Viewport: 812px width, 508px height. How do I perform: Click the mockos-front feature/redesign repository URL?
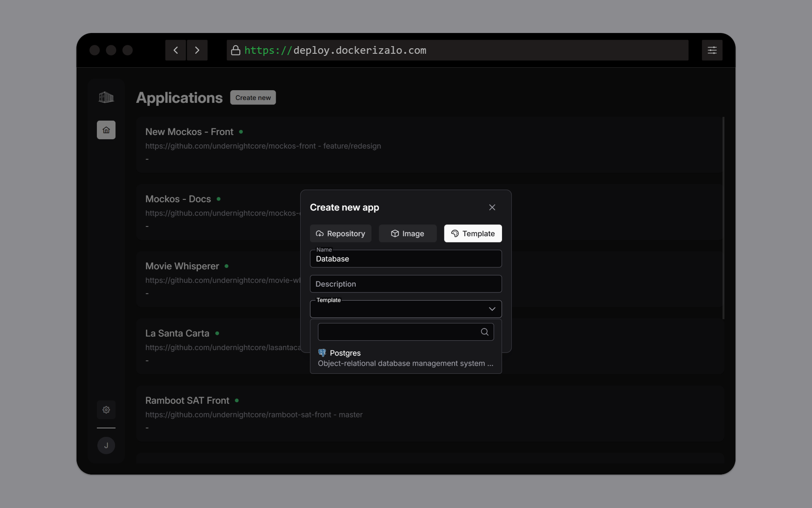click(263, 146)
